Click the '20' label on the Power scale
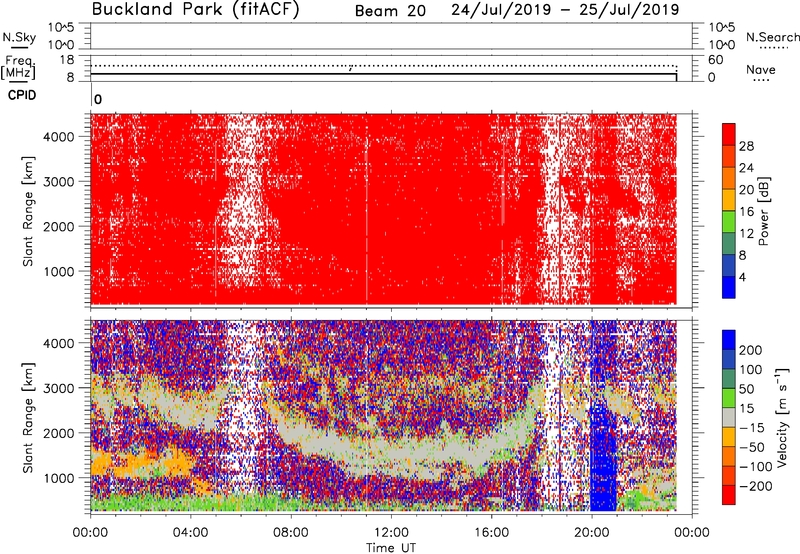 click(x=746, y=190)
